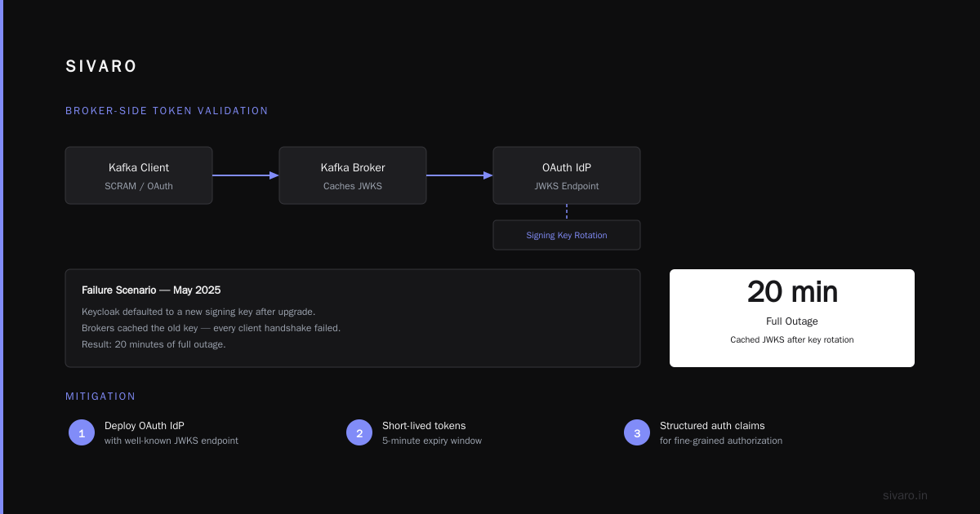Click 'SCRAM / OAuth' subtitle text
The width and height of the screenshot is (980, 514).
(139, 186)
